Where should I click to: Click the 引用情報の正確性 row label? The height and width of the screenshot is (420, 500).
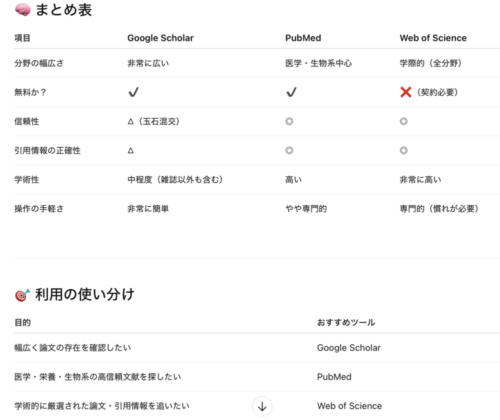coord(47,151)
